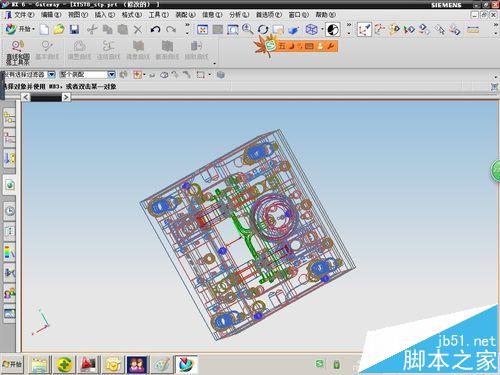Open the 首选项 (Preferences) menu
Screen dimensions: 500x375
click(x=269, y=15)
